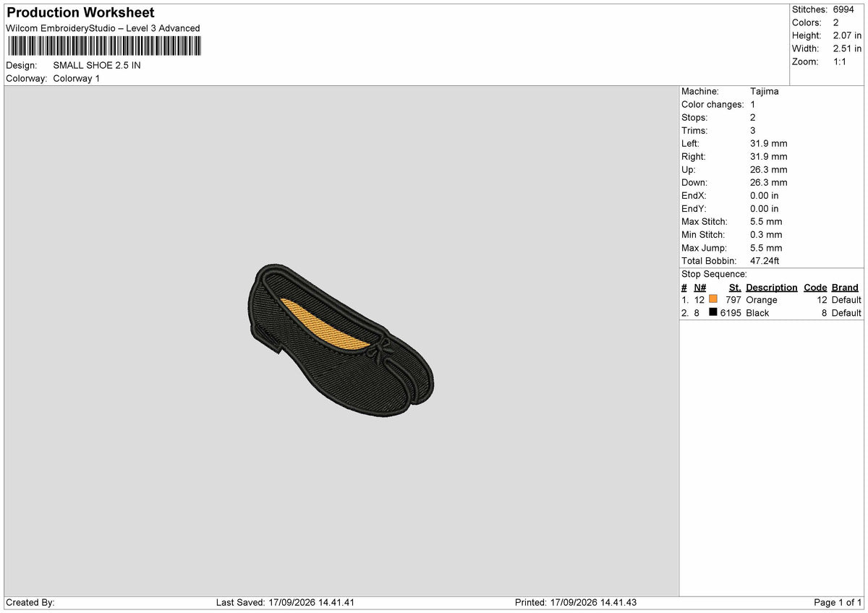Image resolution: width=868 pixels, height=613 pixels.
Task: Select the design name SMALL SHOE 2.5 IN
Action: pos(97,65)
